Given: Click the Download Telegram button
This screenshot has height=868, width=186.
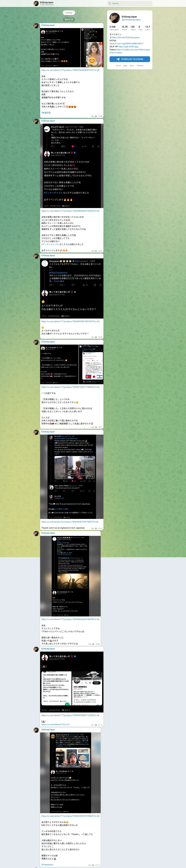Looking at the screenshot, I should (x=130, y=59).
